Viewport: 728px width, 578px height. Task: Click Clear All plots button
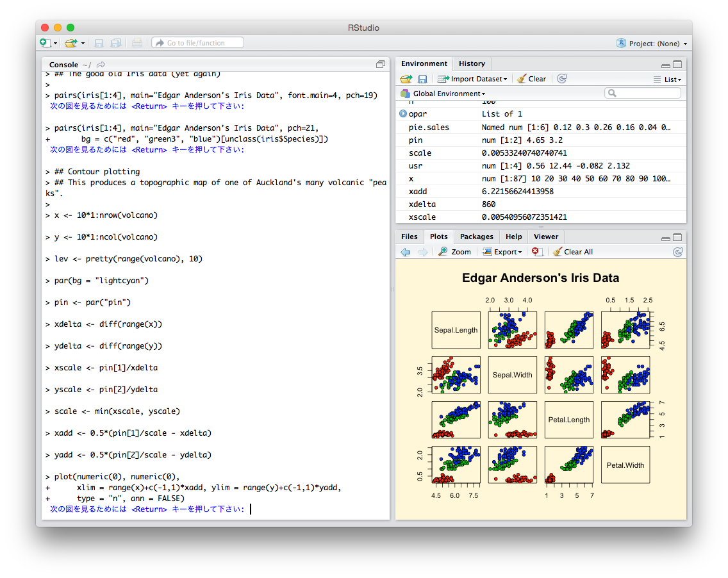click(x=572, y=252)
